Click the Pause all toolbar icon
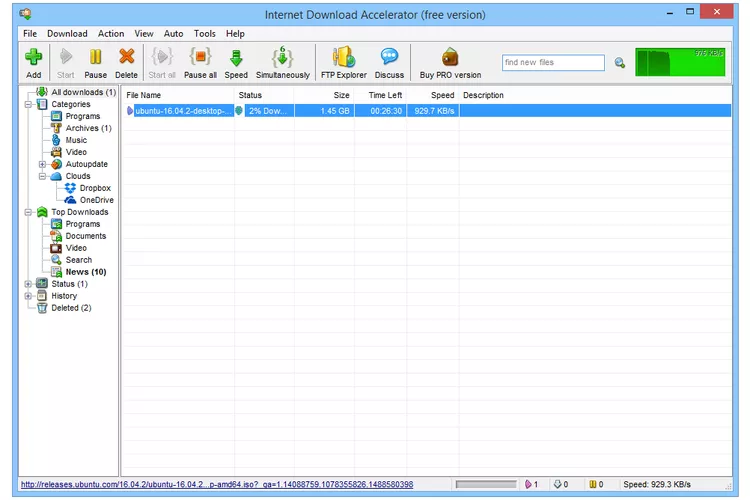The height and width of the screenshot is (500, 750). tap(200, 58)
